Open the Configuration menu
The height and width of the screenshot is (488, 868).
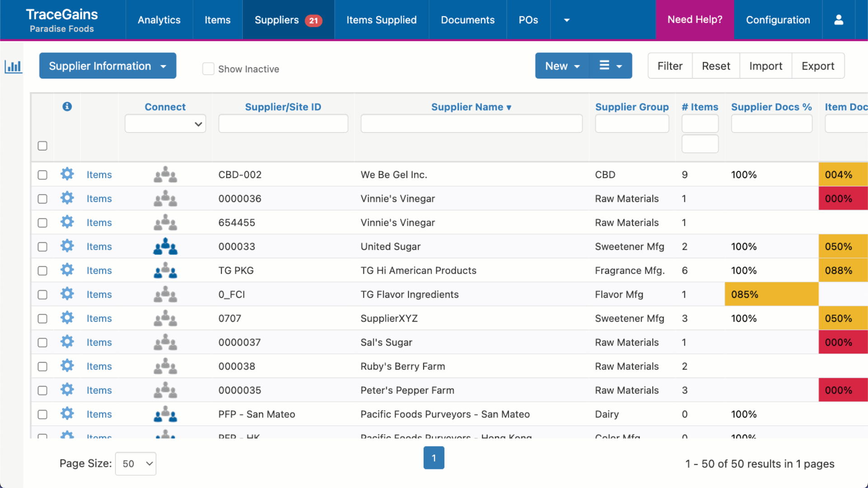pos(778,20)
